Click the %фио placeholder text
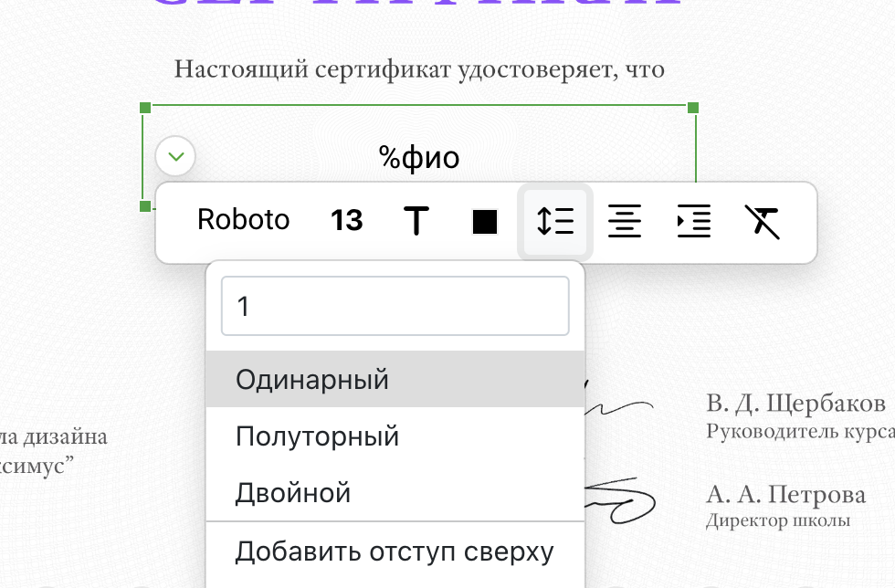The image size is (895, 588). click(x=419, y=157)
